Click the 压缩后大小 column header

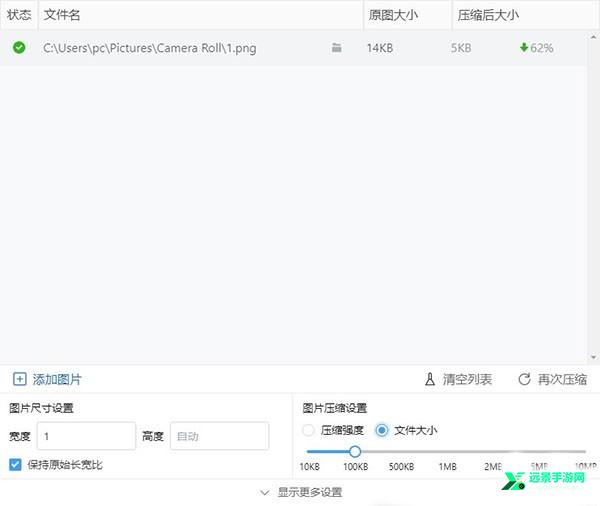524,15
